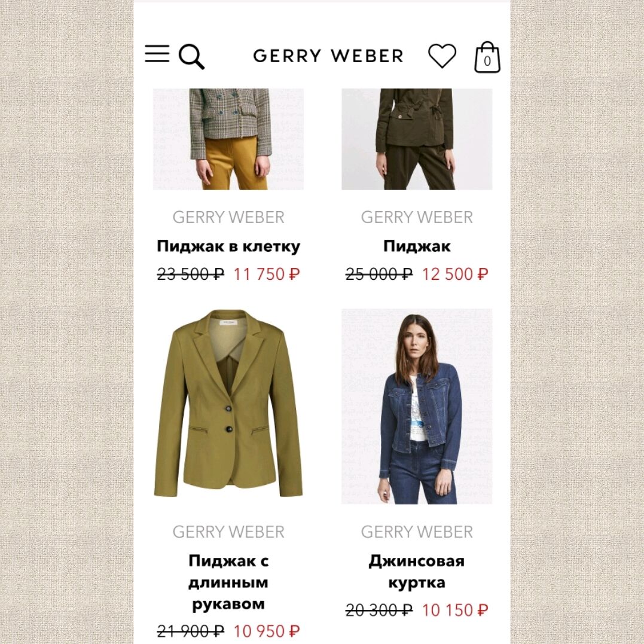Image resolution: width=644 pixels, height=644 pixels.
Task: Select sale price 10 950 ₽
Action: 267,631
